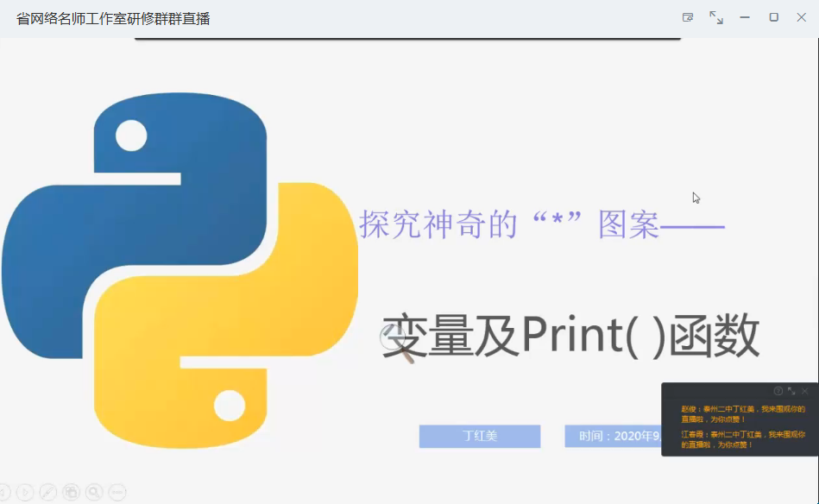
Task: Click help icon in danmaku popup
Action: pos(778,391)
